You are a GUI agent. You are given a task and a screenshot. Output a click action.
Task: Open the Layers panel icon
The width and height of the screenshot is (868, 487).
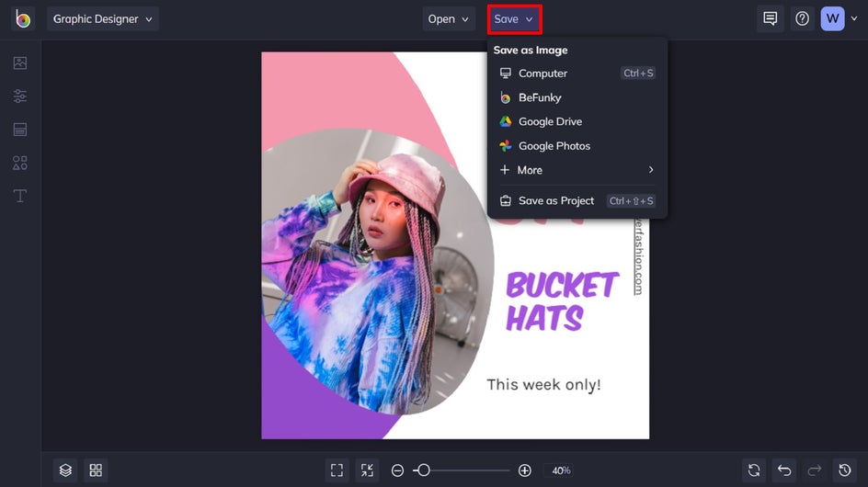pyautogui.click(x=65, y=470)
